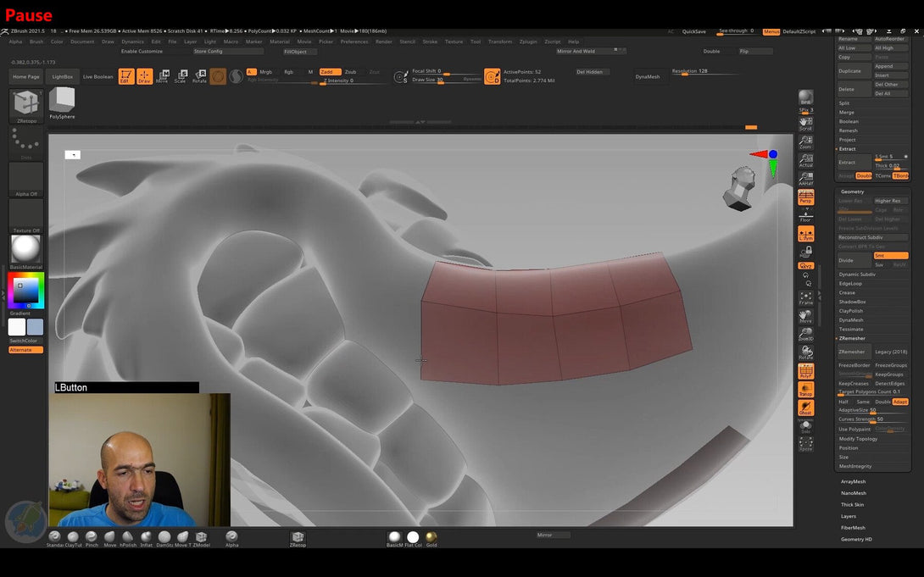Toggle PolyF polyframe display

click(805, 371)
